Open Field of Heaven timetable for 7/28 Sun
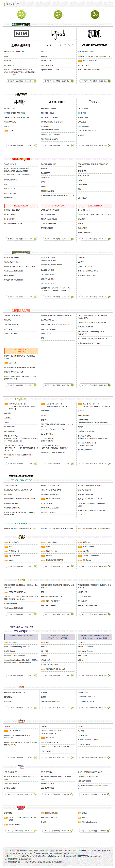The width and height of the screenshot is (115, 868). coord(95,297)
